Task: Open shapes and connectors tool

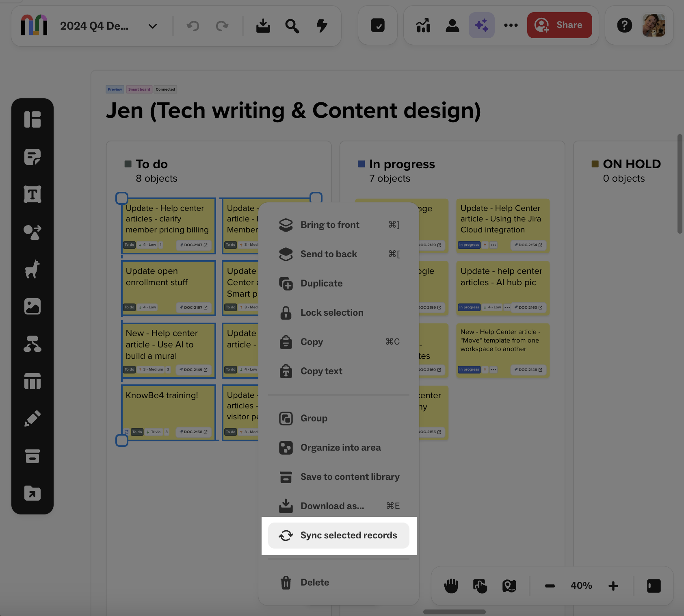Action: pyautogui.click(x=32, y=232)
